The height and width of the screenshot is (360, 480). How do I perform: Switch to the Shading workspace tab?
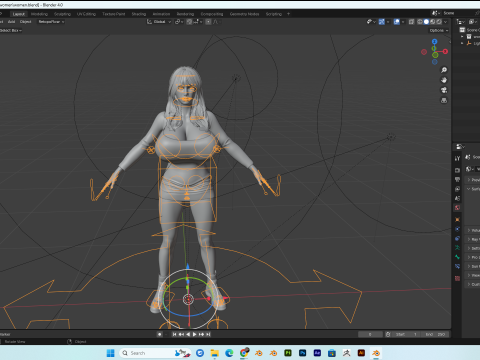tap(139, 14)
